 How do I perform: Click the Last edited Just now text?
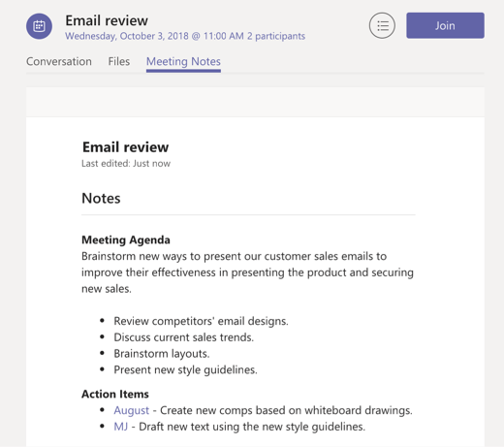(x=126, y=164)
